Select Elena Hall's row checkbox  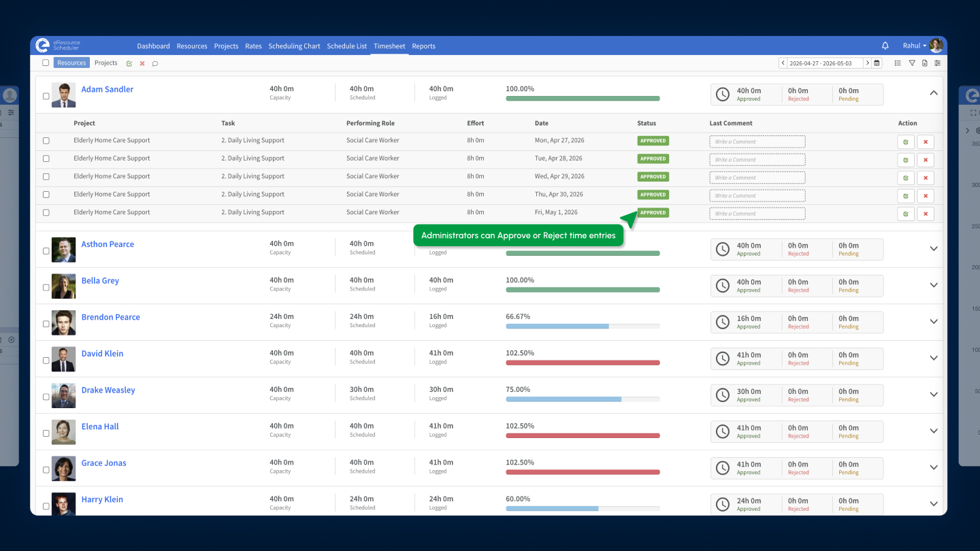(x=46, y=433)
